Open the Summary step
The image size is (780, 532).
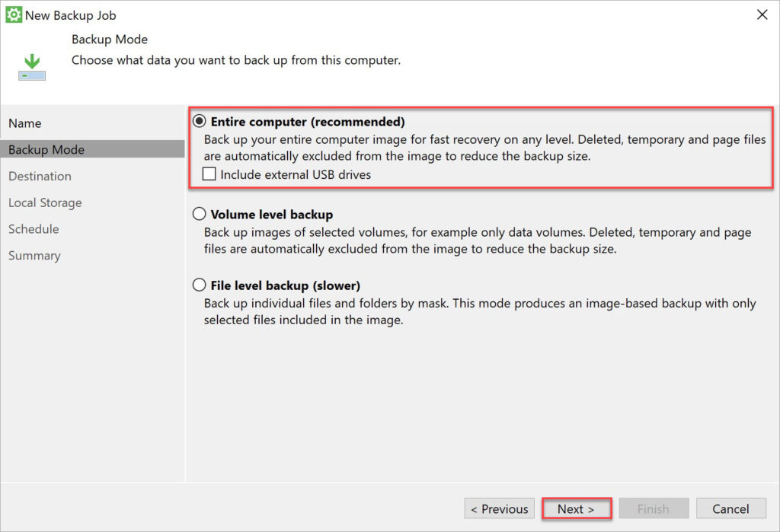coord(34,255)
